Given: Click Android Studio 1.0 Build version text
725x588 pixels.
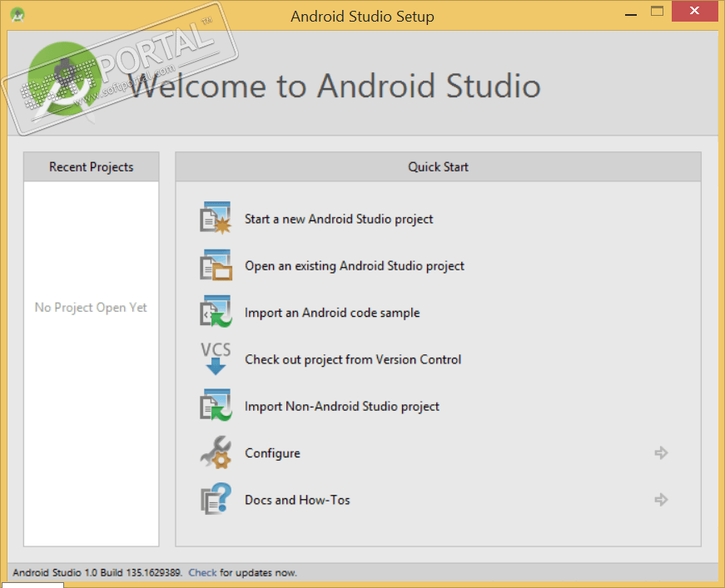Looking at the screenshot, I should click(97, 573).
